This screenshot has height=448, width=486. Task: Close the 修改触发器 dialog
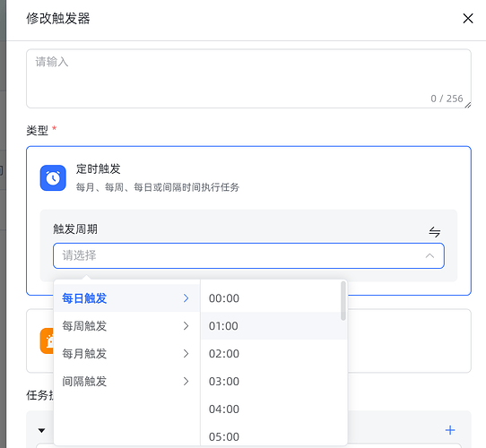click(468, 18)
